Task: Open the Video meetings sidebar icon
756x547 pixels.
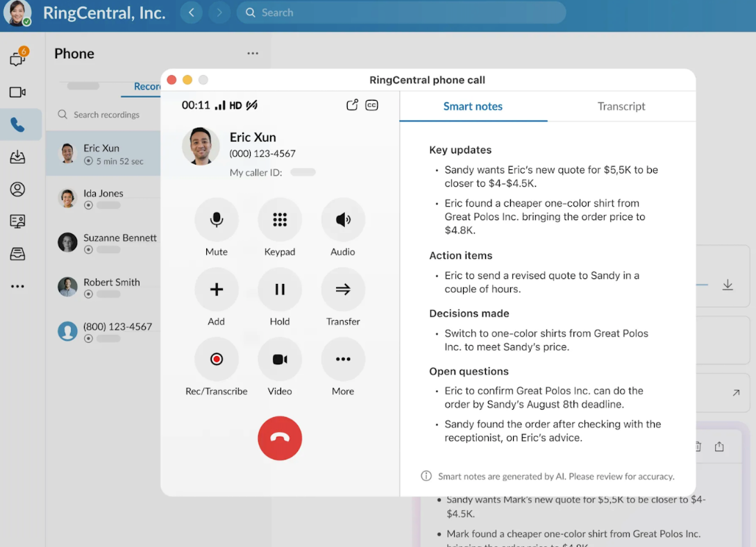Action: click(18, 92)
